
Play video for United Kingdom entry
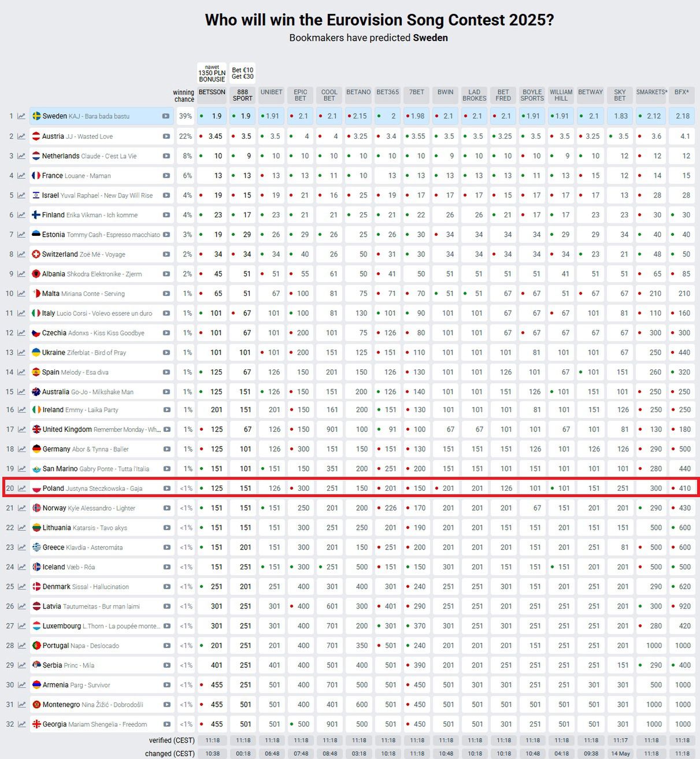[166, 430]
